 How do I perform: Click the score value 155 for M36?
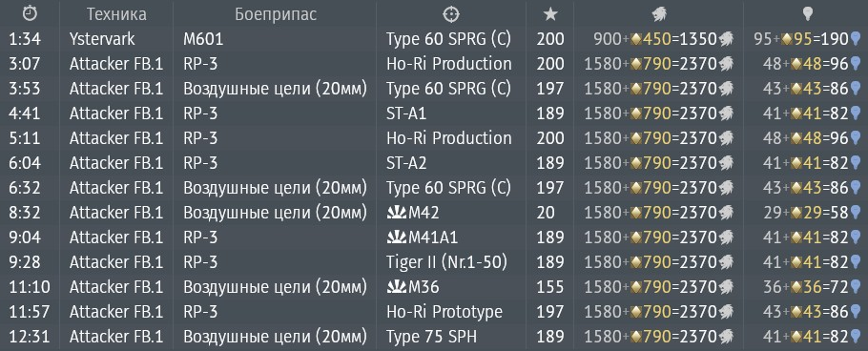[x=550, y=287]
